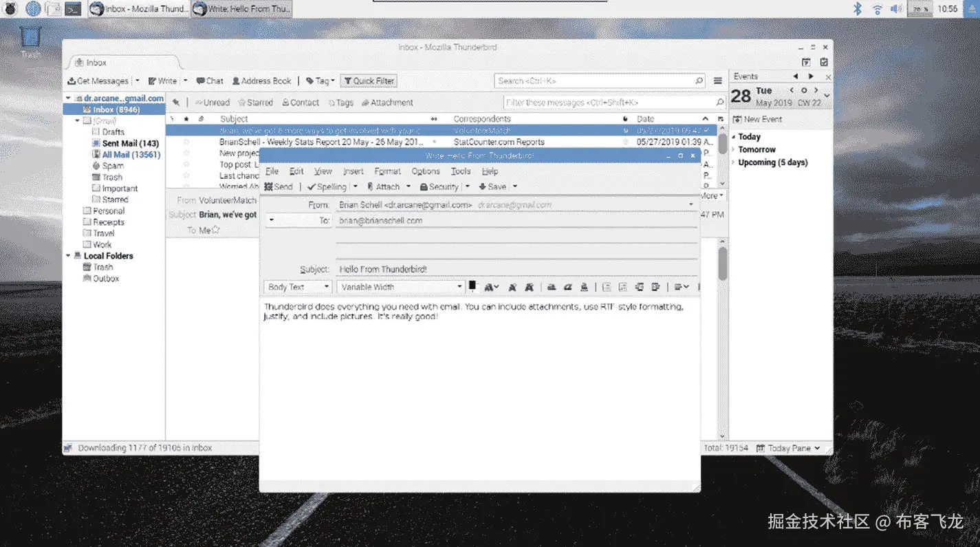The image size is (980, 547).
Task: Click the indent icon in formatting toolbar
Action: pos(655,287)
